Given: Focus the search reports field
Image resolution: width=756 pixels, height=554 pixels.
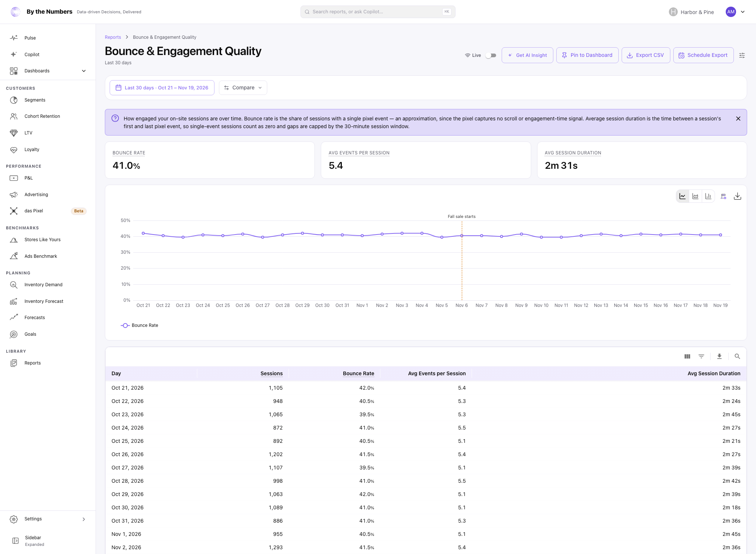Looking at the screenshot, I should (x=378, y=12).
